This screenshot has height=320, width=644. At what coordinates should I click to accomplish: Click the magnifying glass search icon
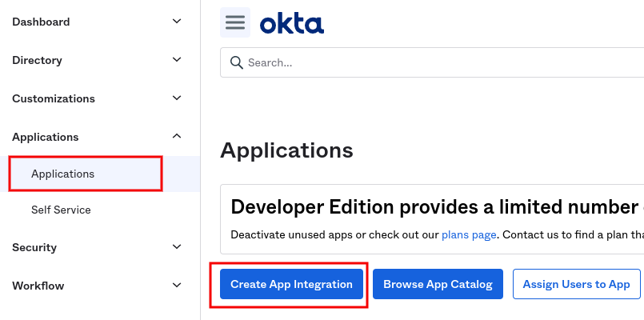pyautogui.click(x=236, y=62)
